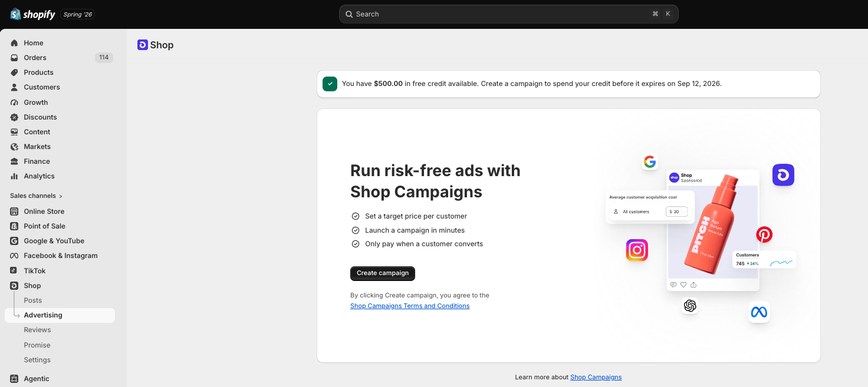
Task: Open Shop Campaigns Terms and Conditions link
Action: coord(410,306)
